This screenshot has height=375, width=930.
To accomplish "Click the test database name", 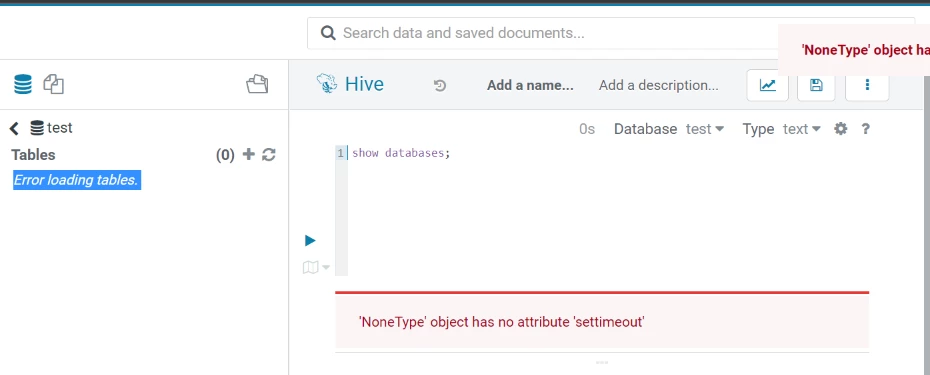I will pyautogui.click(x=59, y=128).
